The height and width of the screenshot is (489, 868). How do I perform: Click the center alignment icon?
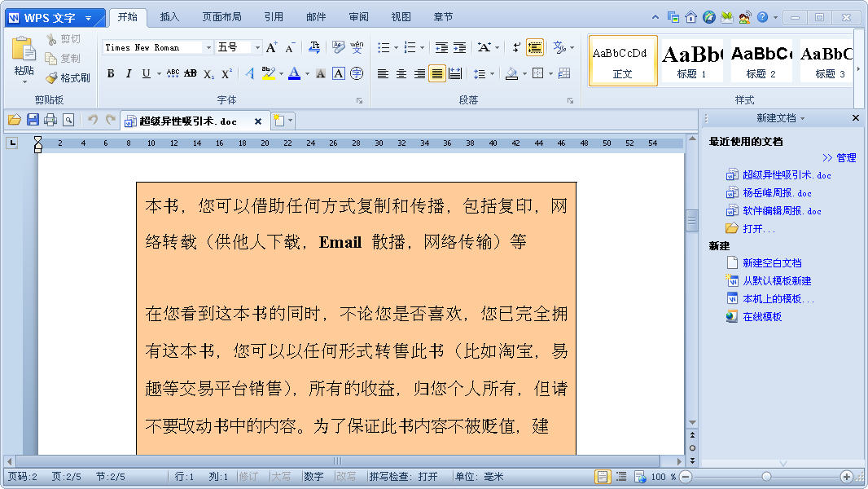(401, 74)
